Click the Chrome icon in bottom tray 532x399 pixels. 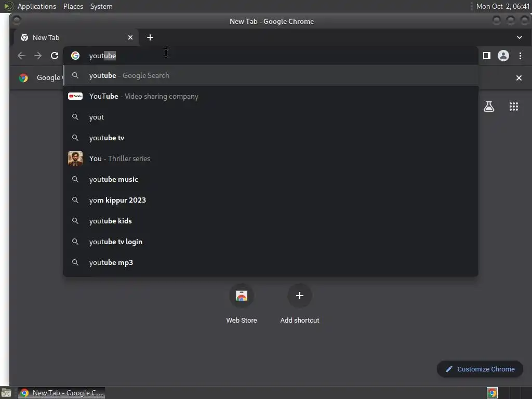pyautogui.click(x=492, y=393)
